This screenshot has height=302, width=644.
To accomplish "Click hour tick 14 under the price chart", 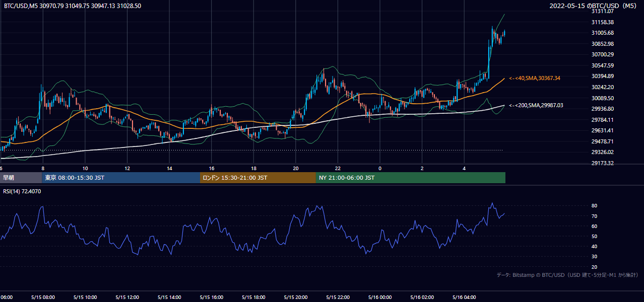I will click(169, 168).
